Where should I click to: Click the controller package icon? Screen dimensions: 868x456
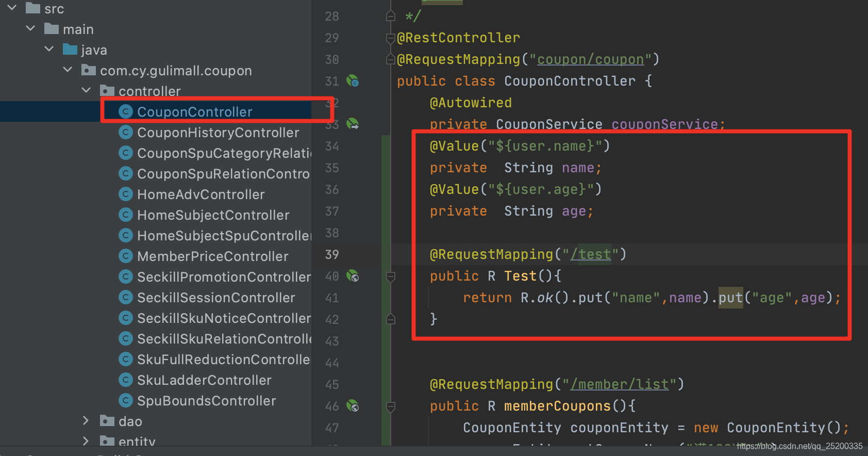(x=107, y=90)
